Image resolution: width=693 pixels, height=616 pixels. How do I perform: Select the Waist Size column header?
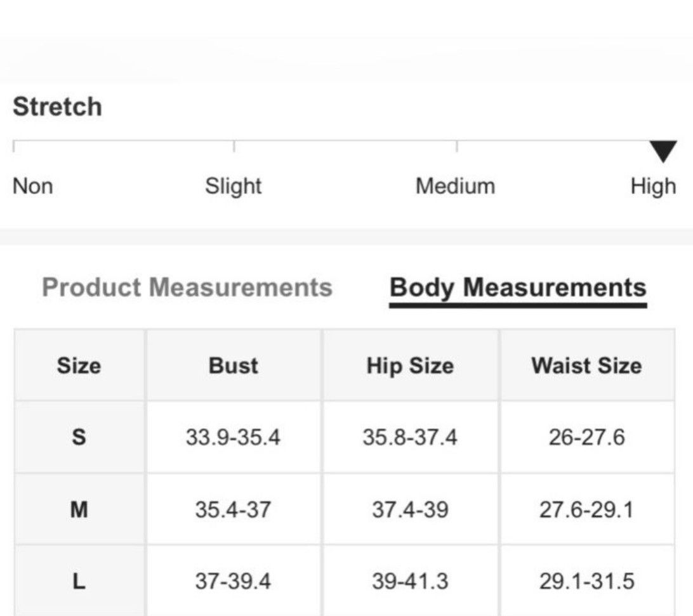(x=587, y=365)
